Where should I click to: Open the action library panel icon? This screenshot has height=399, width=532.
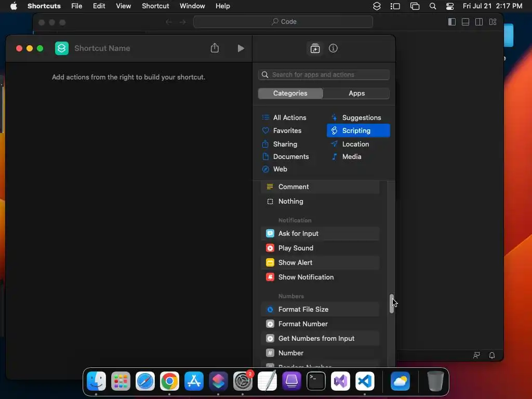click(315, 48)
